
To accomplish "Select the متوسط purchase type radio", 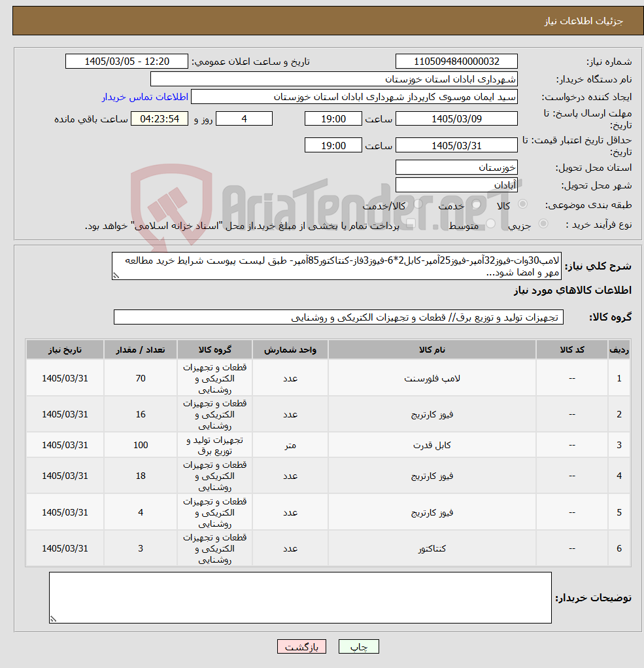I will coord(491,224).
